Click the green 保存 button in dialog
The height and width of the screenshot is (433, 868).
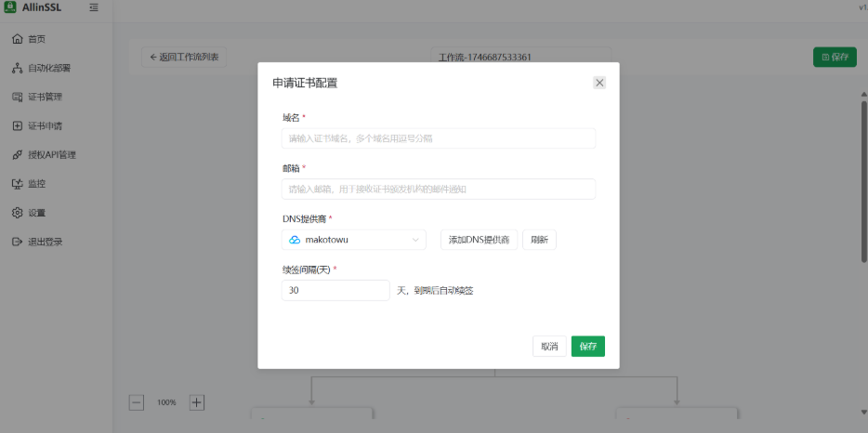pyautogui.click(x=587, y=347)
